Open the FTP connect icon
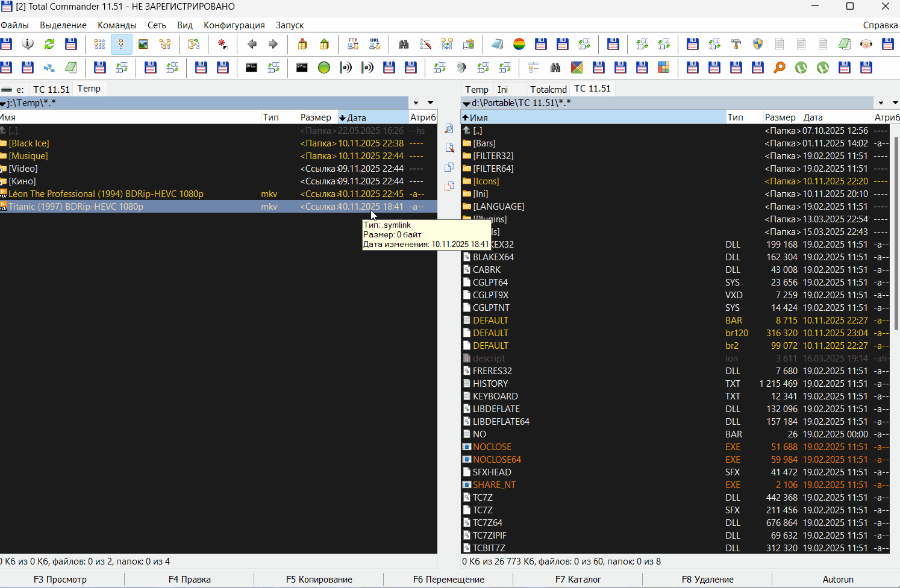Viewport: 900px width, 588px height. coord(353,44)
